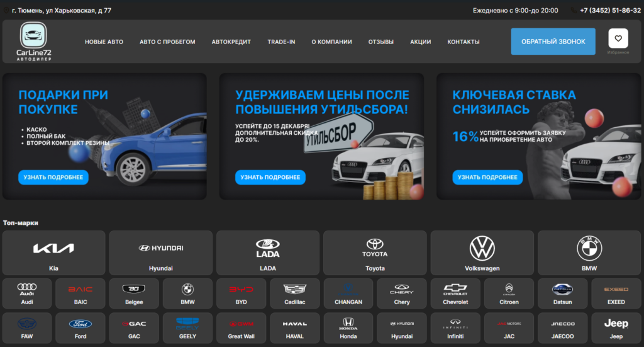Open the Jeep brand
This screenshot has height=347, width=644.
coord(616,328)
